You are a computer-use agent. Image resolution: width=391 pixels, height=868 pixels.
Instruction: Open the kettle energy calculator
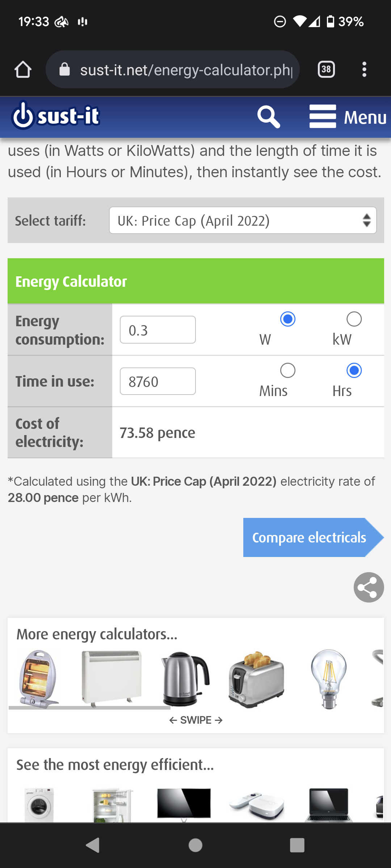[x=185, y=678]
